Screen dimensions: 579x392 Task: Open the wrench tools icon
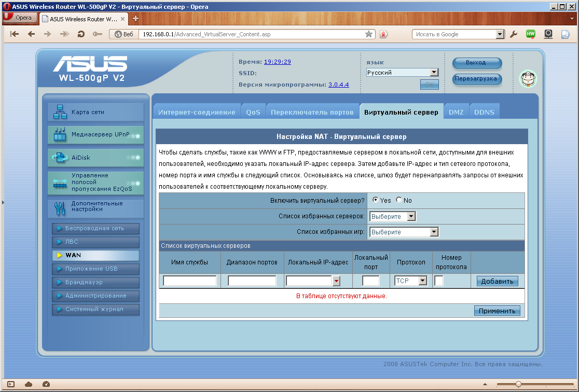513,34
